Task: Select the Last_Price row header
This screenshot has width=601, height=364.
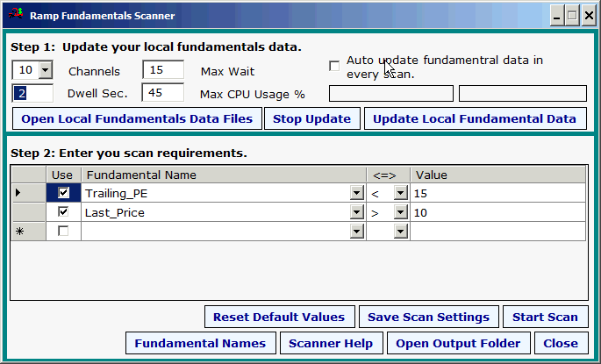Action: click(29, 212)
